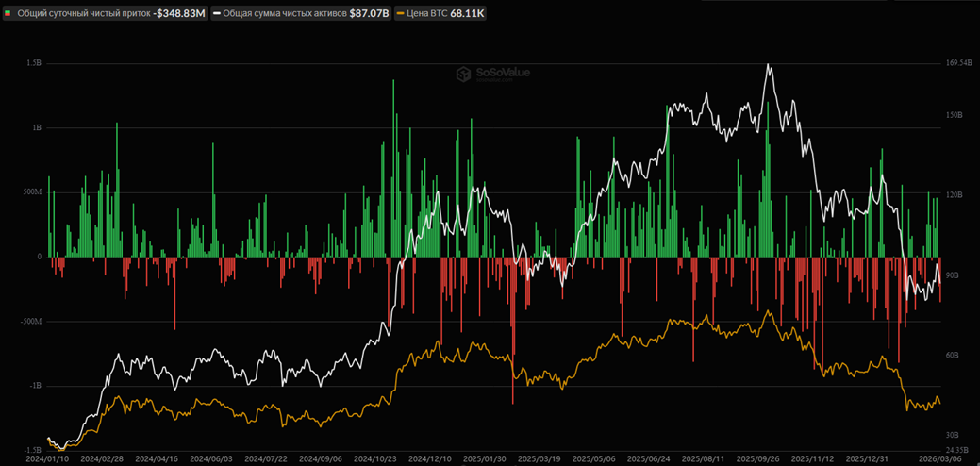Click the 2025/09/26 date axis label

coord(756,459)
